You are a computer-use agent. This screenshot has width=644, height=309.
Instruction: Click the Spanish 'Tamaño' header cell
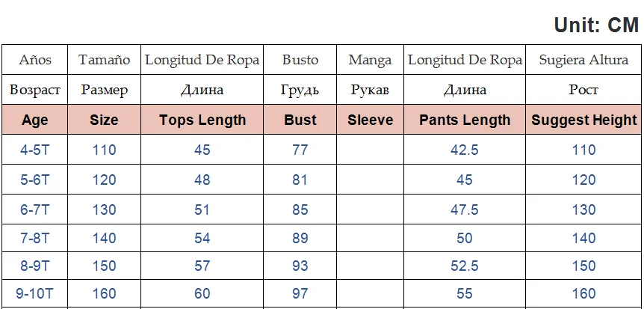click(104, 60)
